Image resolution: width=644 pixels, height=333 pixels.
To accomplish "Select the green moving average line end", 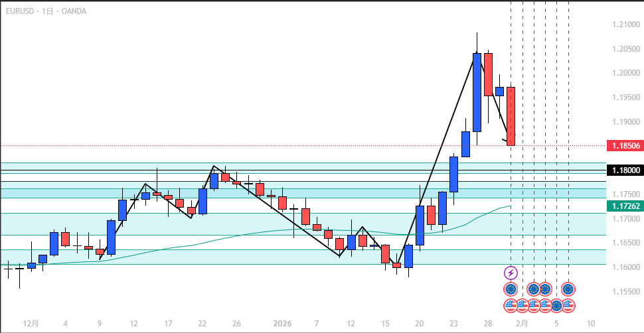I will click(509, 206).
